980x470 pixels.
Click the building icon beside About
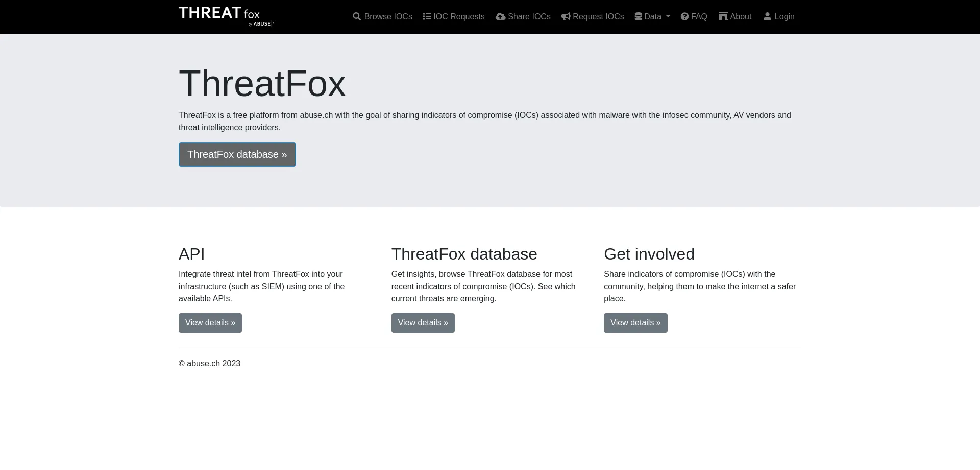[723, 17]
